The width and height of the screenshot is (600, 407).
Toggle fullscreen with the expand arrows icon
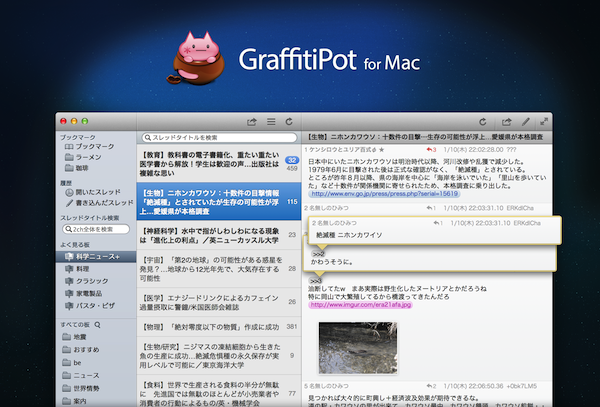[544, 122]
